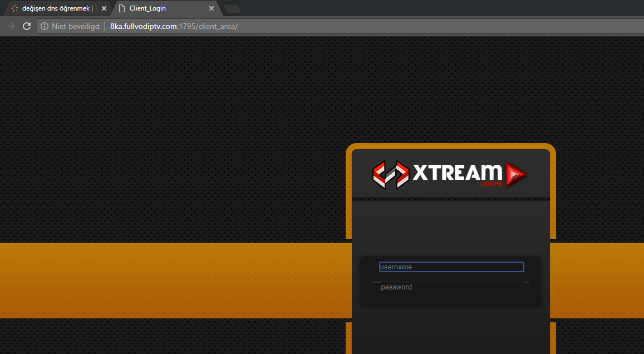This screenshot has width=644, height=354.
Task: Select the Client_Login tab
Action: [166, 8]
